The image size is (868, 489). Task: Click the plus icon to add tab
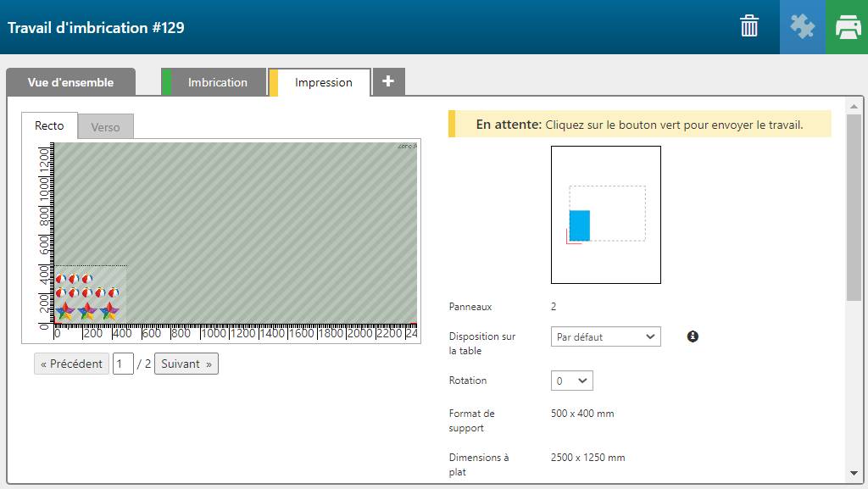(x=388, y=81)
